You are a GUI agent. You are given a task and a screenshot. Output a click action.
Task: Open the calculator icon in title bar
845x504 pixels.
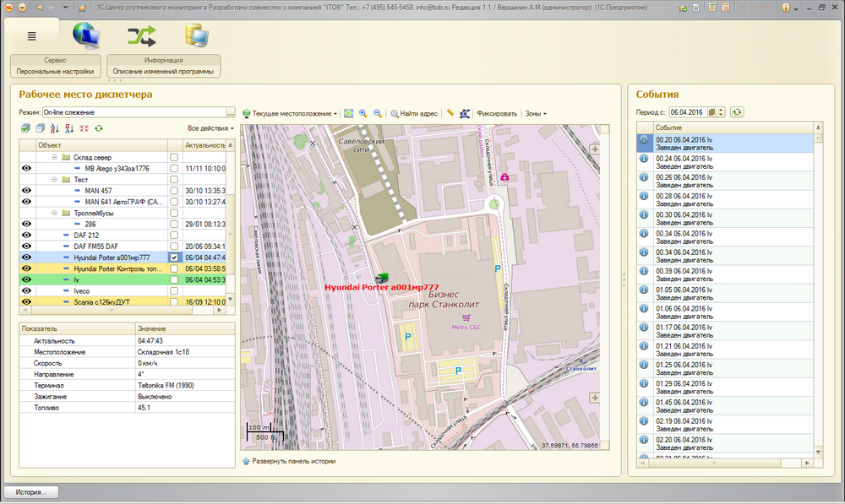[711, 8]
